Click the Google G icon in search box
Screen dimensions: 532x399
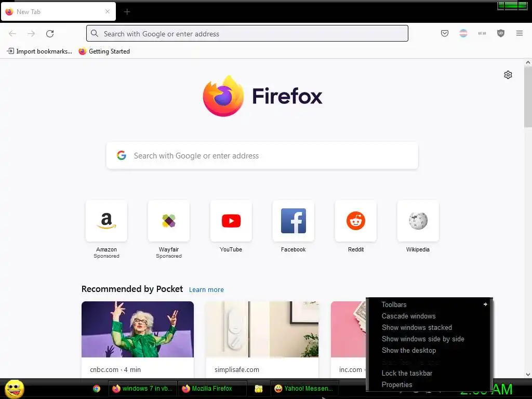[122, 155]
